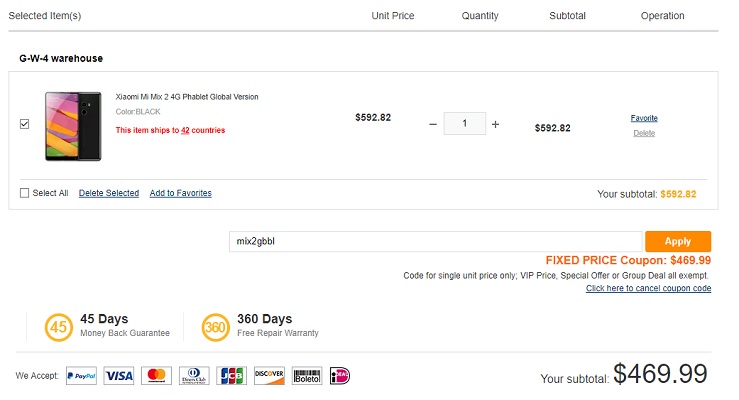Click the quantity input field

(x=465, y=124)
